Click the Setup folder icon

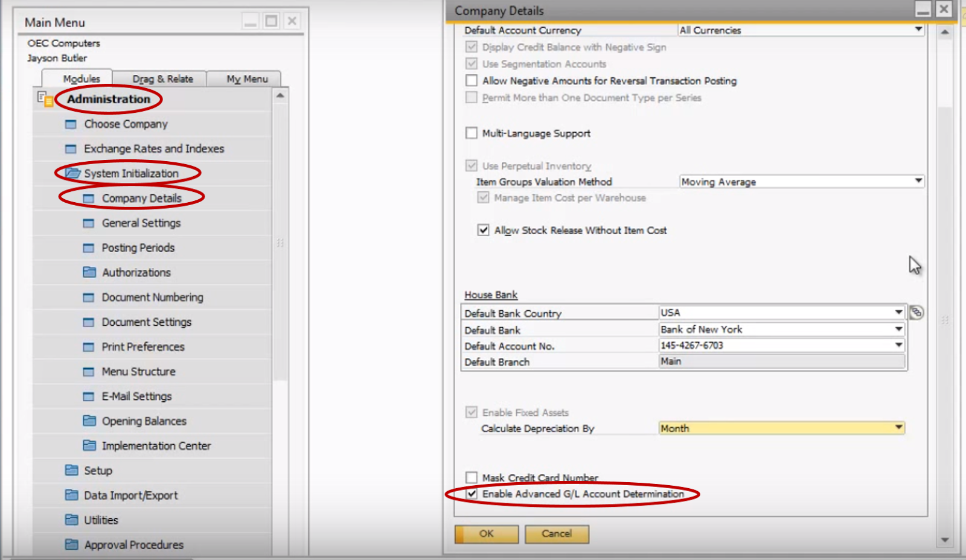[x=71, y=470]
